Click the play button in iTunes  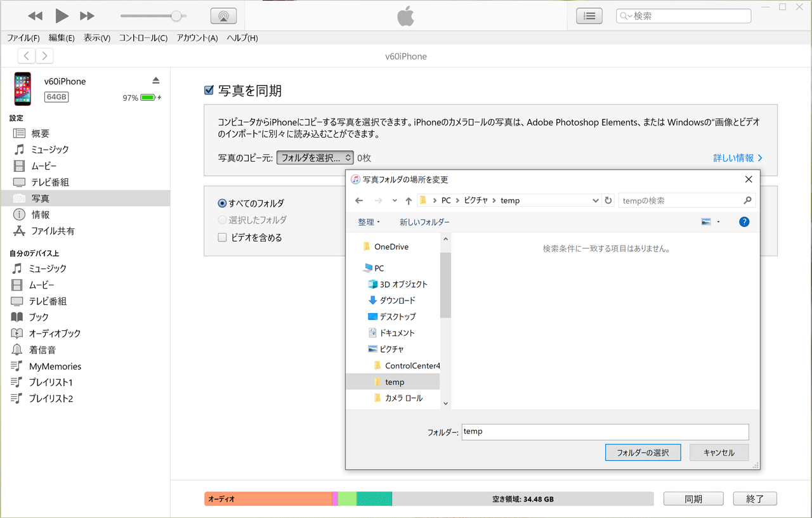click(62, 16)
